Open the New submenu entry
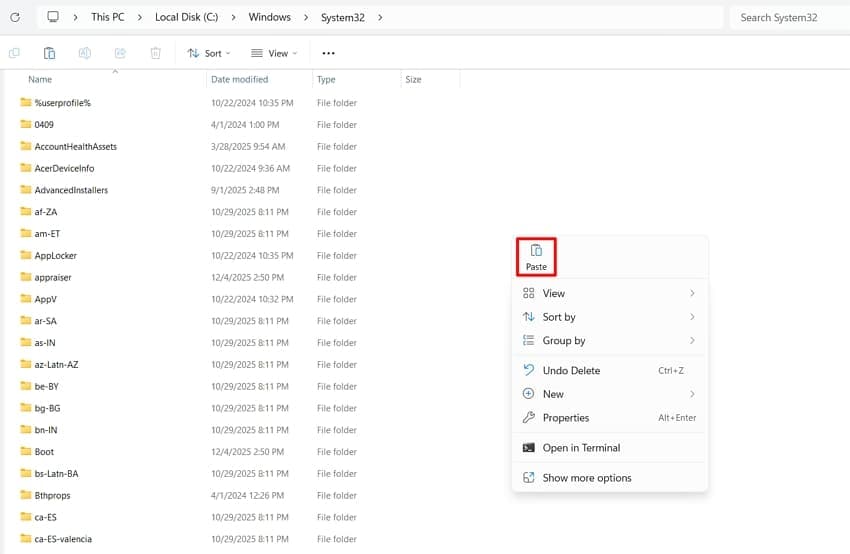 click(x=610, y=394)
